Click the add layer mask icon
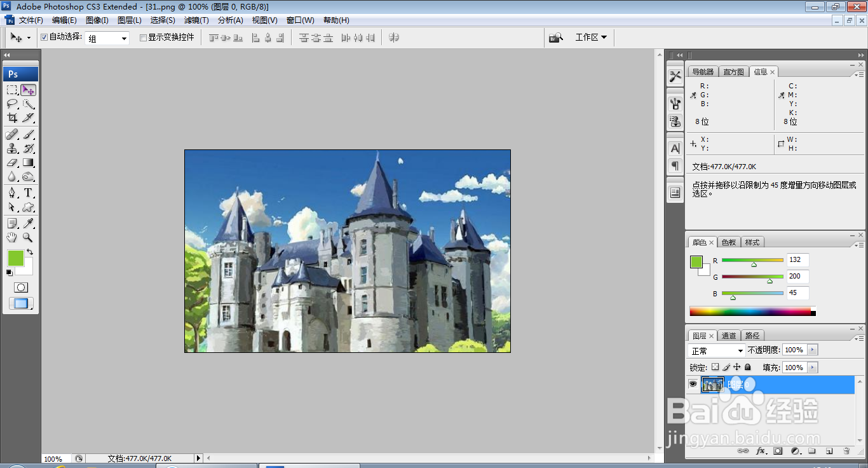The width and height of the screenshot is (868, 468). 778,451
